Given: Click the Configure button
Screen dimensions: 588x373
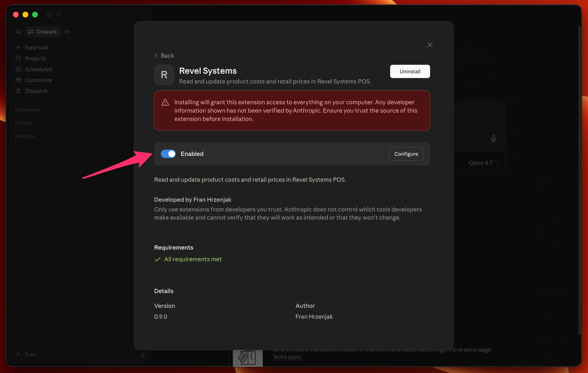Looking at the screenshot, I should tap(406, 154).
